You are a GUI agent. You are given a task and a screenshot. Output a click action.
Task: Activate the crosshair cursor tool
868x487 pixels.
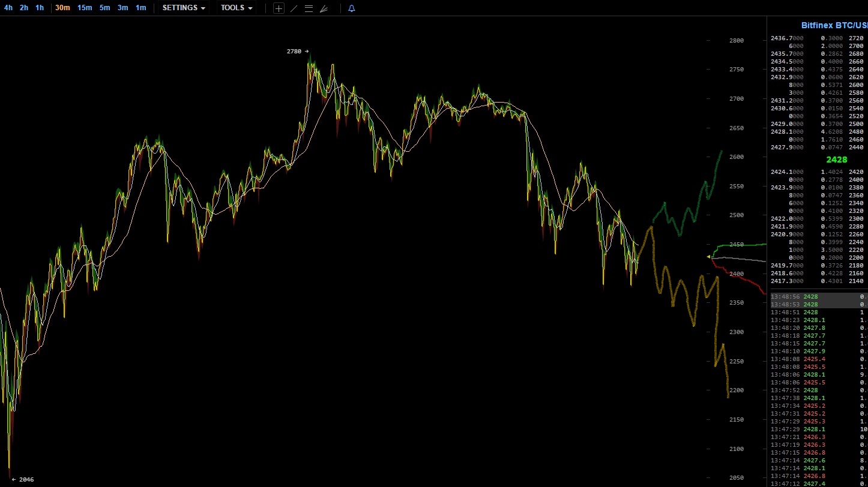tap(279, 8)
